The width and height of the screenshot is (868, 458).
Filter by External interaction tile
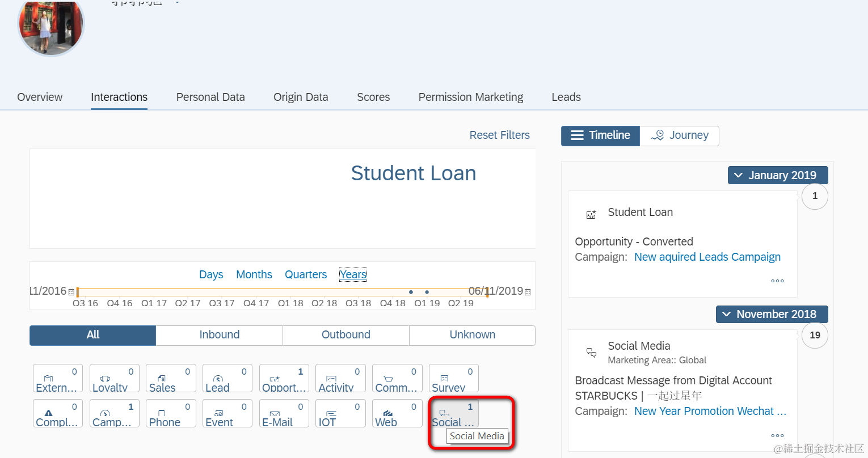[58, 378]
